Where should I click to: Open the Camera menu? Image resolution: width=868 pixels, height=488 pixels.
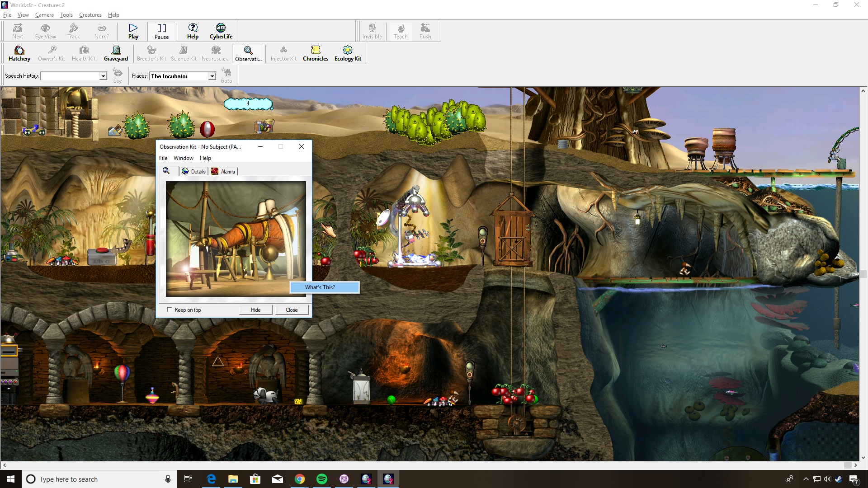44,15
